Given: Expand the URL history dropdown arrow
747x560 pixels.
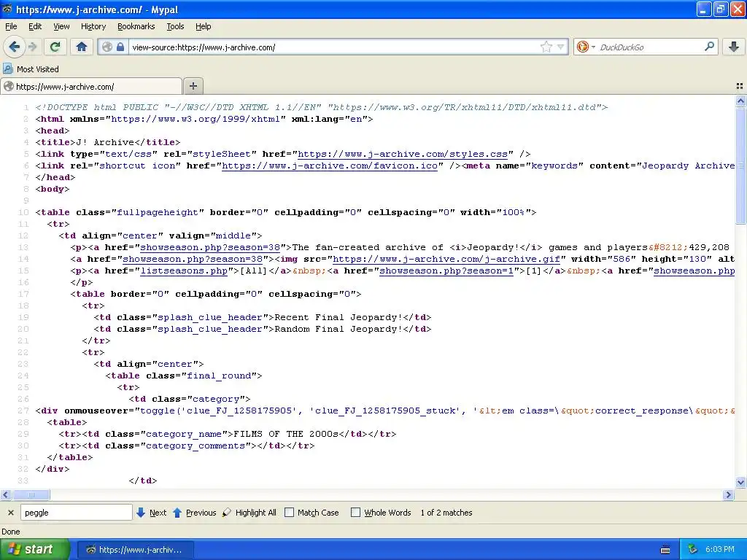Looking at the screenshot, I should 561,47.
